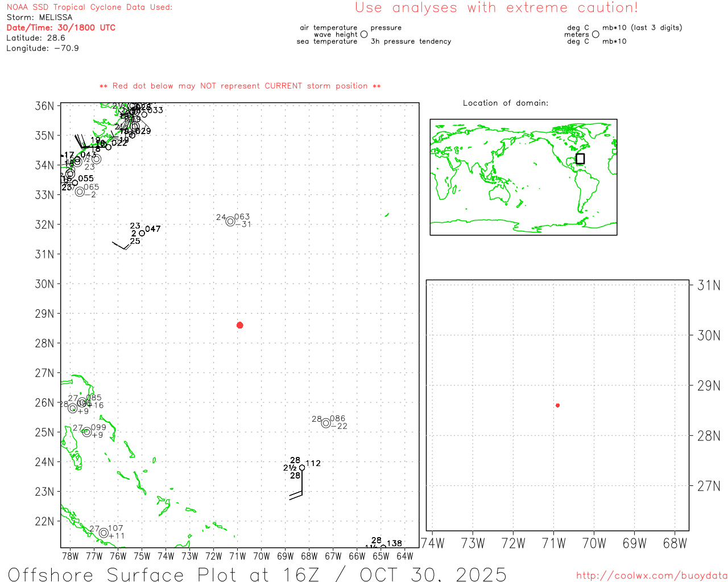Click the red storm position dot on main map
728x582 pixels.
click(240, 325)
